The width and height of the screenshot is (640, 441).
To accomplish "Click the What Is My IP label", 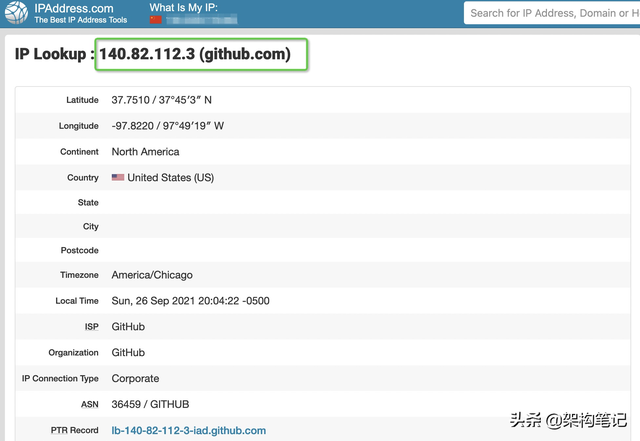I will 183,7.
